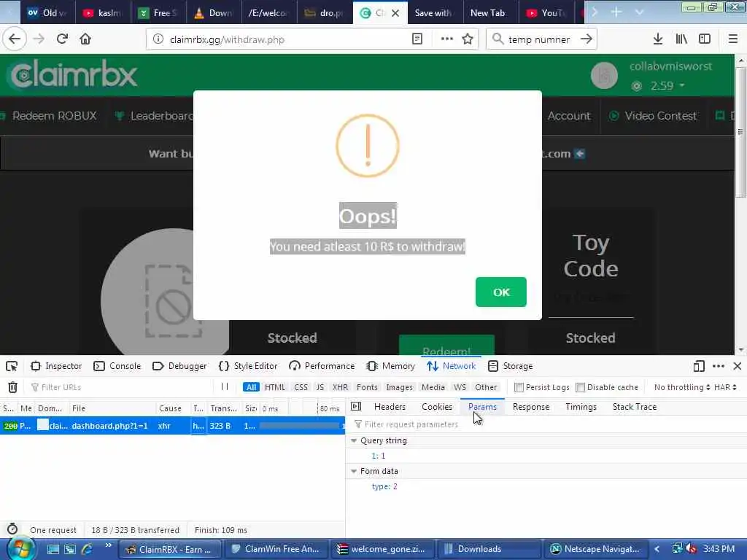Click the user avatar in site header
This screenshot has height=560, width=747.
pyautogui.click(x=604, y=75)
